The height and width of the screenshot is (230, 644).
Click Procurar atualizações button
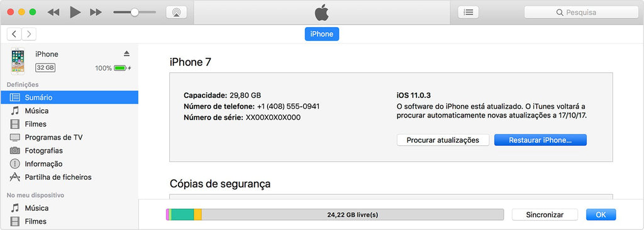pos(443,140)
